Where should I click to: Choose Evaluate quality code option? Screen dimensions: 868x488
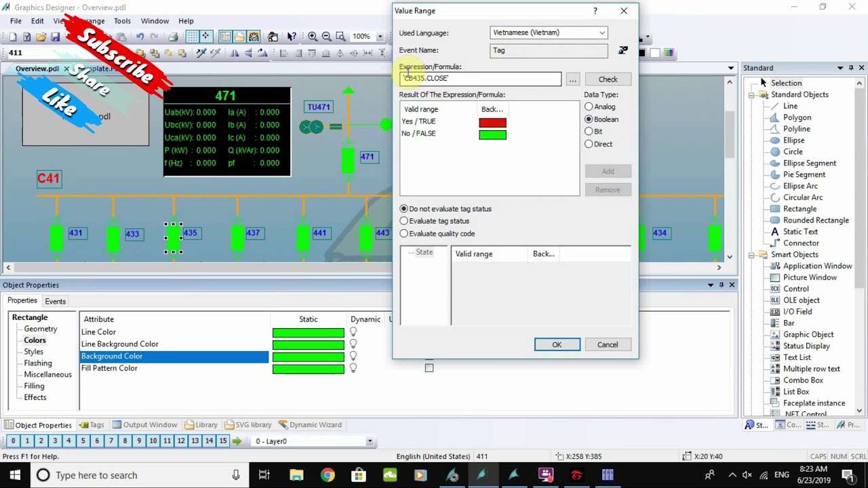[404, 233]
